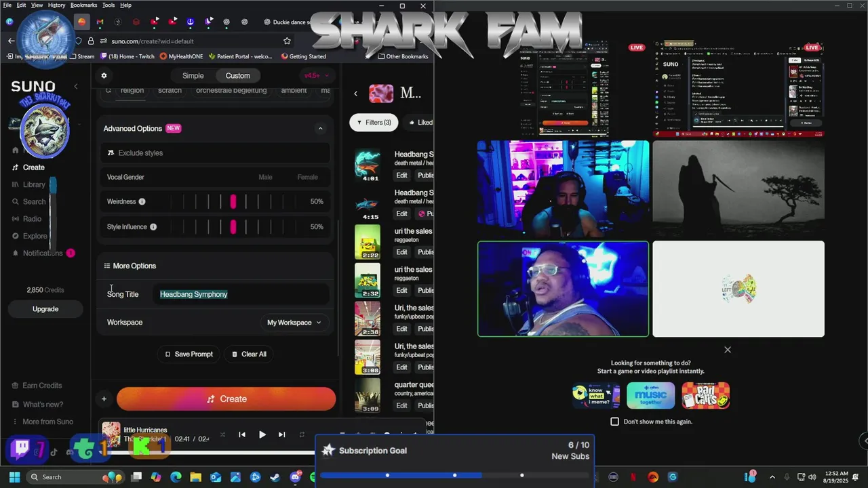
Task: Edit the quarter queen song
Action: [401, 405]
